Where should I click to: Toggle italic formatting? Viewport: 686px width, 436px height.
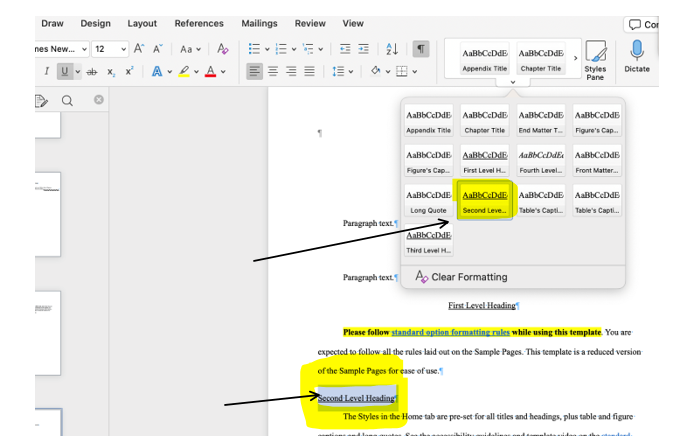(46, 71)
